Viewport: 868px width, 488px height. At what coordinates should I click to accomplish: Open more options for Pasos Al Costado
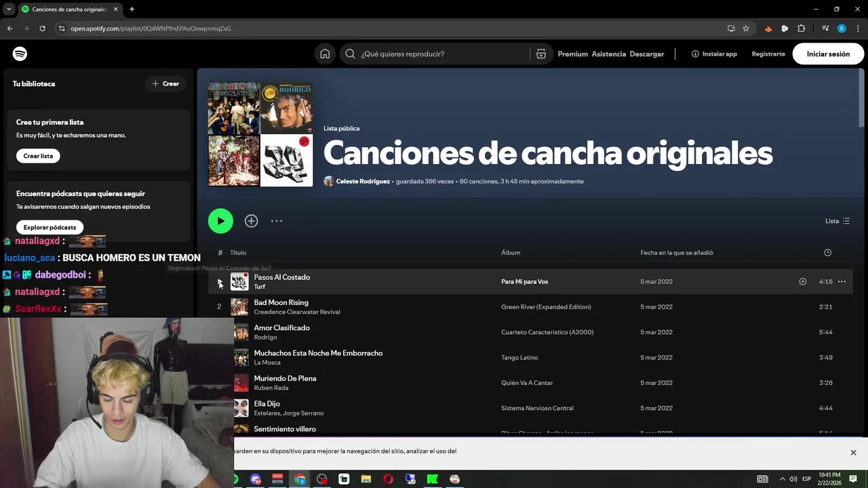coord(842,281)
